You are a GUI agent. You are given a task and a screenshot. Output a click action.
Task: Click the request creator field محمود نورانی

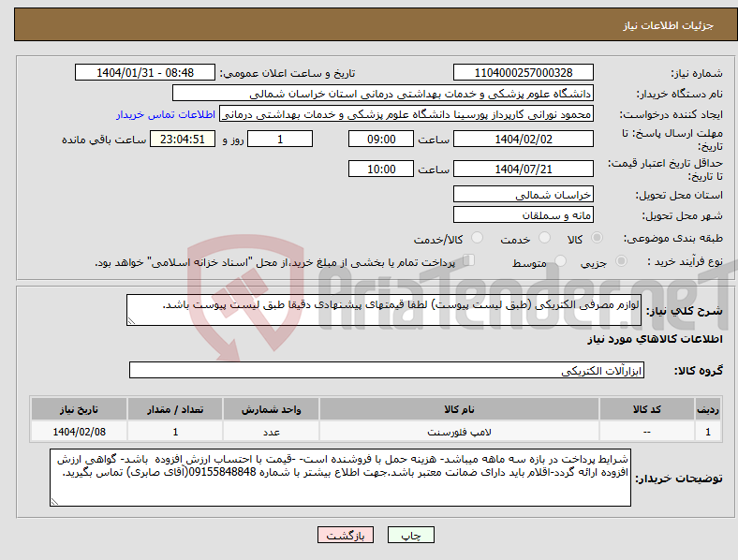click(406, 114)
